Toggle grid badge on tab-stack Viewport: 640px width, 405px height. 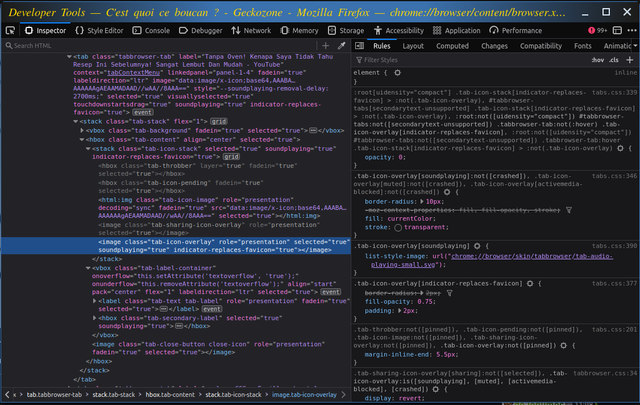(x=219, y=122)
